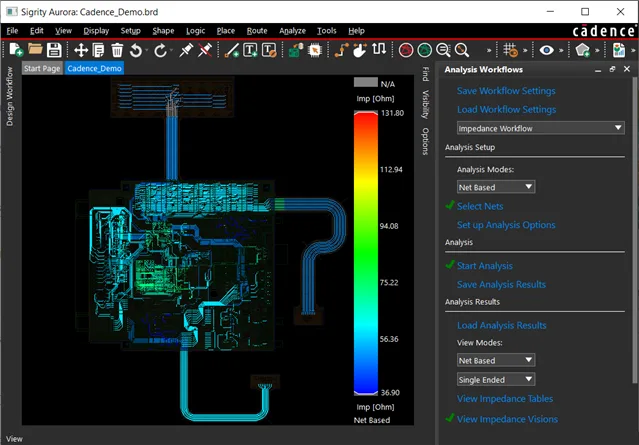Open View Modes Net Based dropdown
The width and height of the screenshot is (639, 445).
pyautogui.click(x=496, y=360)
